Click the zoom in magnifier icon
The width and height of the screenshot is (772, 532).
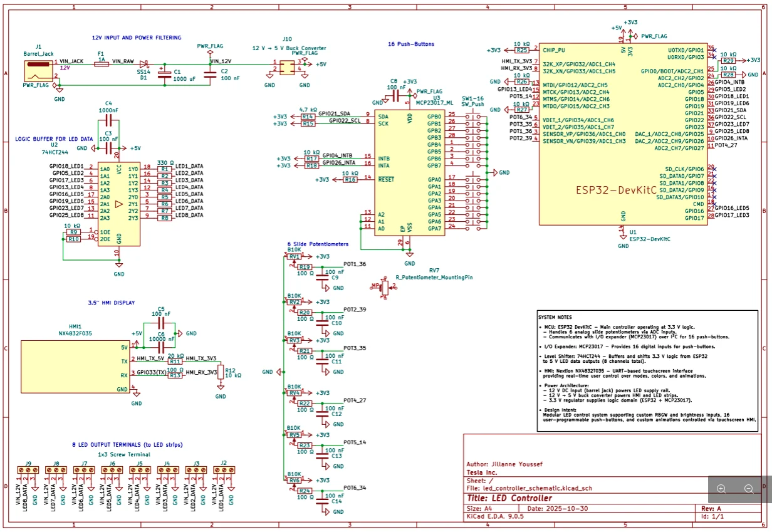click(x=721, y=489)
